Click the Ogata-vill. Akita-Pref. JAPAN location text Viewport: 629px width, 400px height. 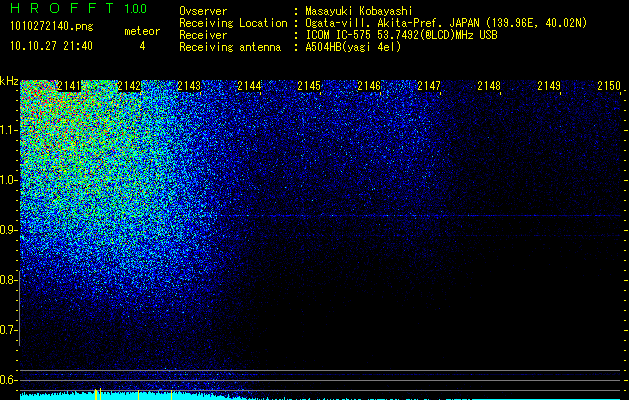click(446, 23)
